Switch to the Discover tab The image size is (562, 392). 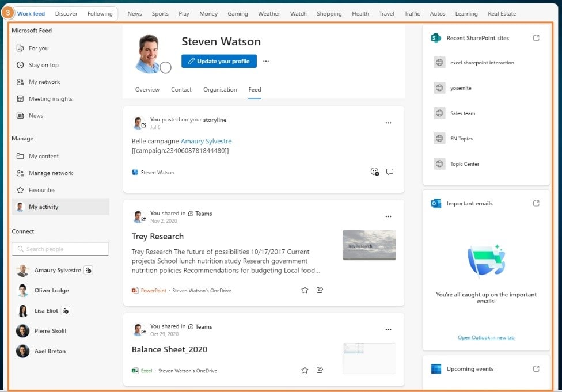click(66, 14)
